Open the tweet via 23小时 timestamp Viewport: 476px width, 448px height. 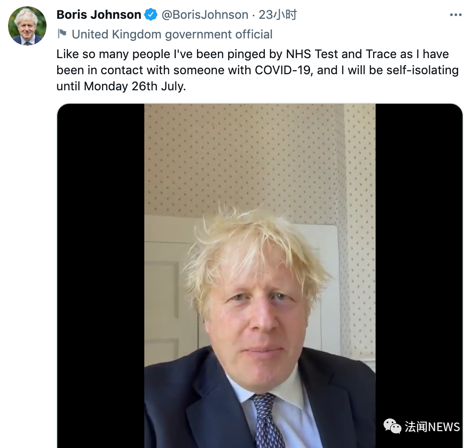tap(278, 15)
